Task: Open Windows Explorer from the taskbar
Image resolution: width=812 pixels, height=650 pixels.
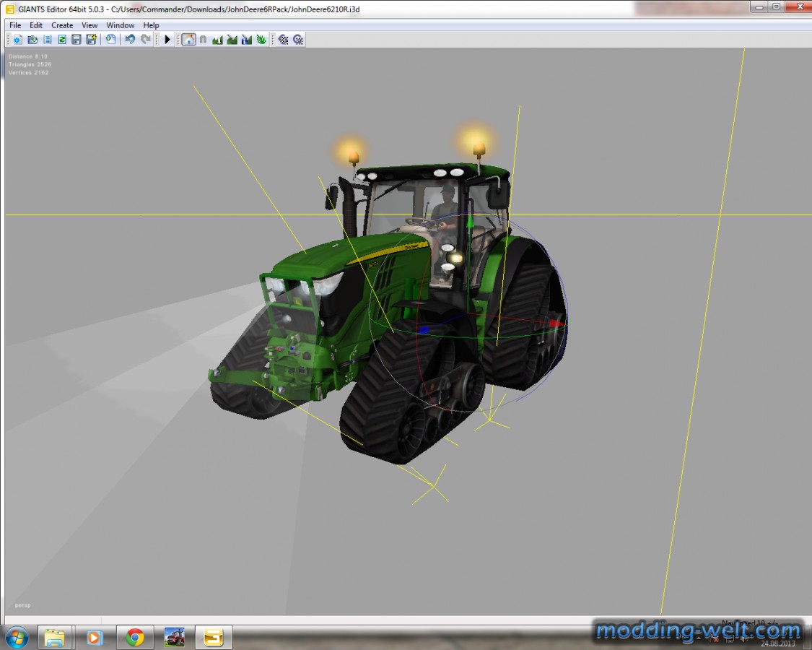Action: point(54,638)
